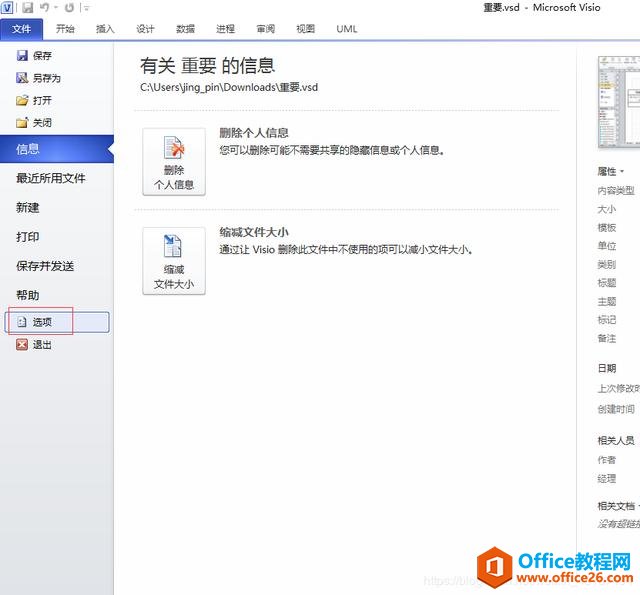This screenshot has width=640, height=595.
Task: Click the 关闭 close-folder icon
Action: (22, 122)
